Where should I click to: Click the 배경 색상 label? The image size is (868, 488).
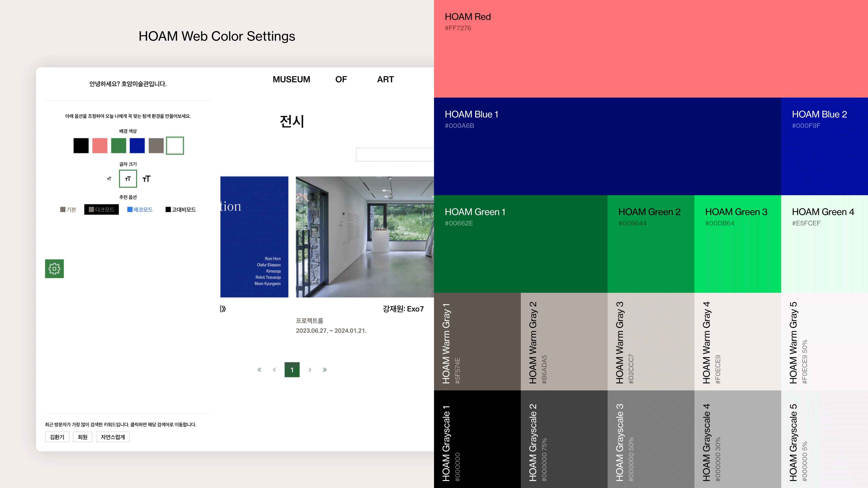pos(128,131)
